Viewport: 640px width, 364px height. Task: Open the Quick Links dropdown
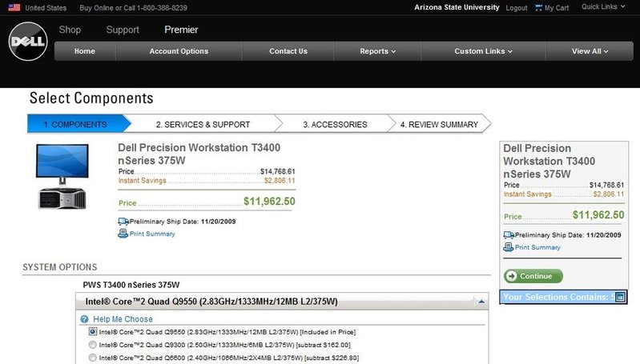[x=603, y=7]
